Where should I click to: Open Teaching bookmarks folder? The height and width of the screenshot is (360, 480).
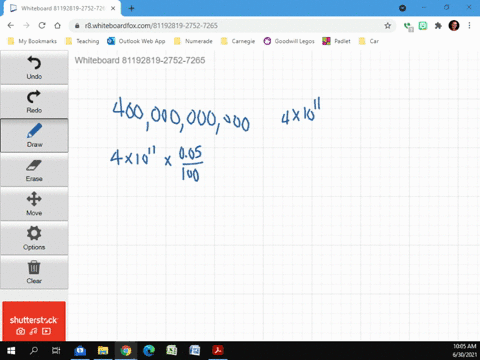click(83, 41)
